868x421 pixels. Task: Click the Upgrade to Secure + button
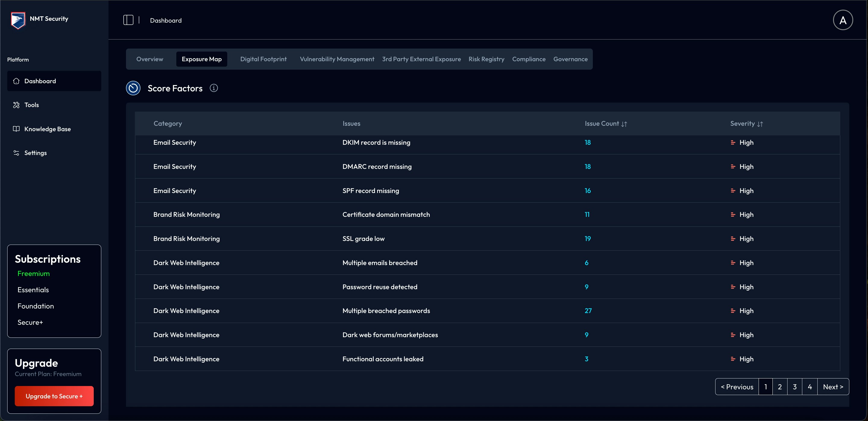pyautogui.click(x=54, y=396)
